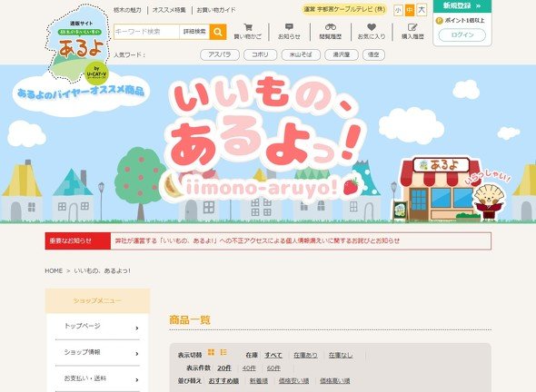Screen dimensions: 536x392
Task: Expand the ショップ情報 menu item
Action: (97, 353)
